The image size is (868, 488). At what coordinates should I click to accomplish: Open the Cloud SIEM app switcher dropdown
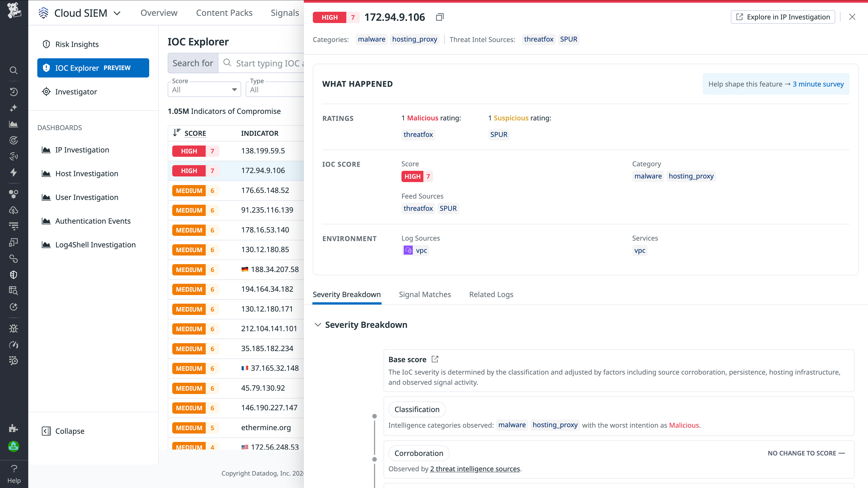click(117, 13)
